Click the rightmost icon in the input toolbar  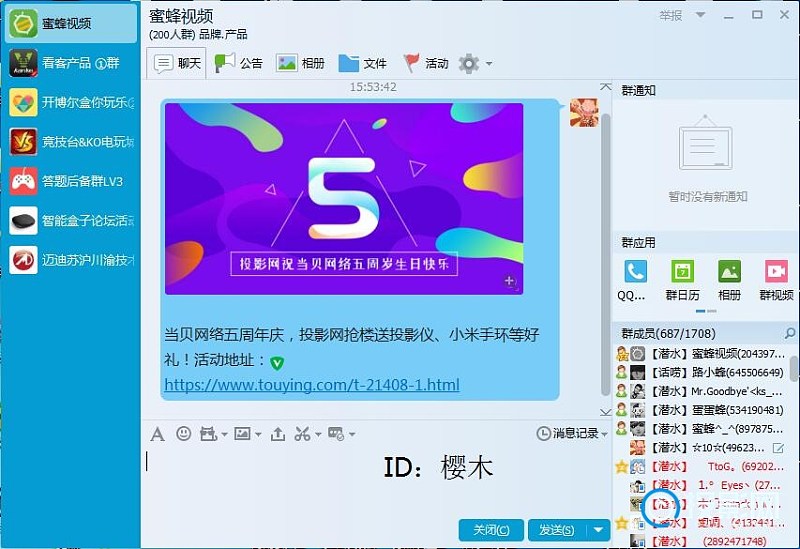coord(336,434)
